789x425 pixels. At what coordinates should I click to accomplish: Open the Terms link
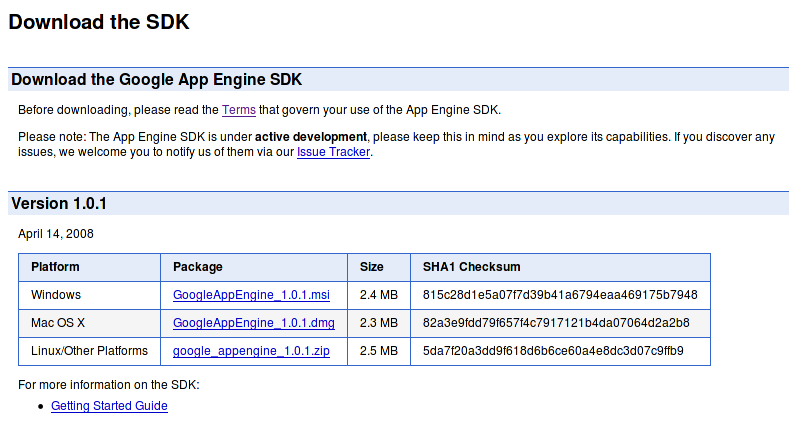pos(239,110)
